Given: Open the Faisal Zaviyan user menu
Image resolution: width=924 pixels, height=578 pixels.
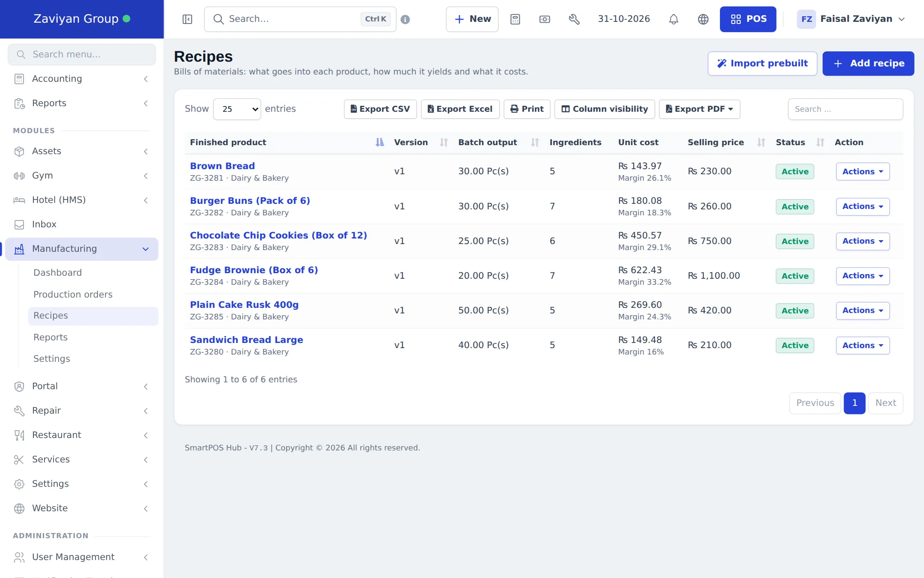Looking at the screenshot, I should click(851, 19).
